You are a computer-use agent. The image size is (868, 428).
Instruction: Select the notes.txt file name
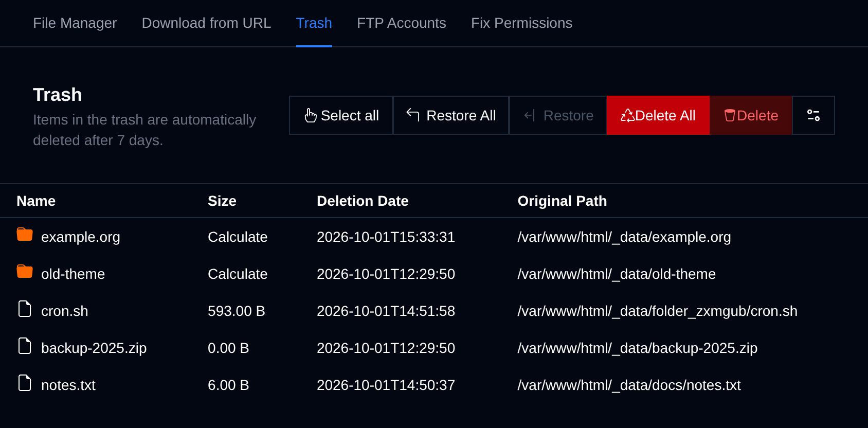tap(68, 385)
